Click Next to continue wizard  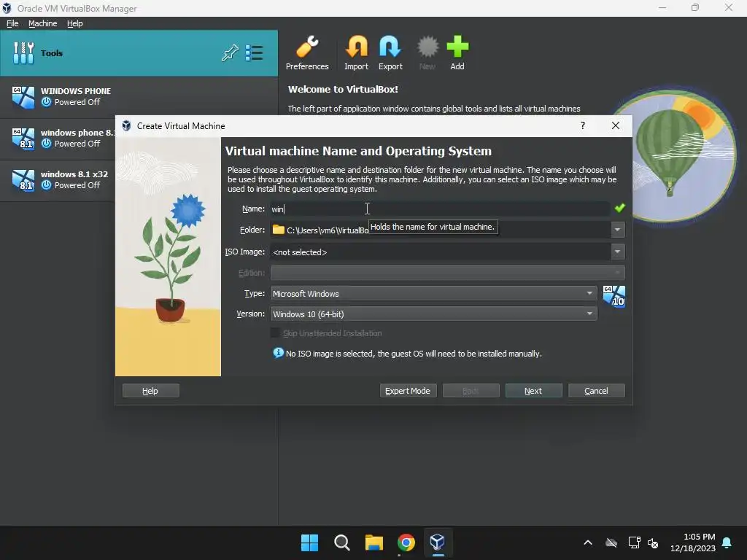tap(533, 391)
